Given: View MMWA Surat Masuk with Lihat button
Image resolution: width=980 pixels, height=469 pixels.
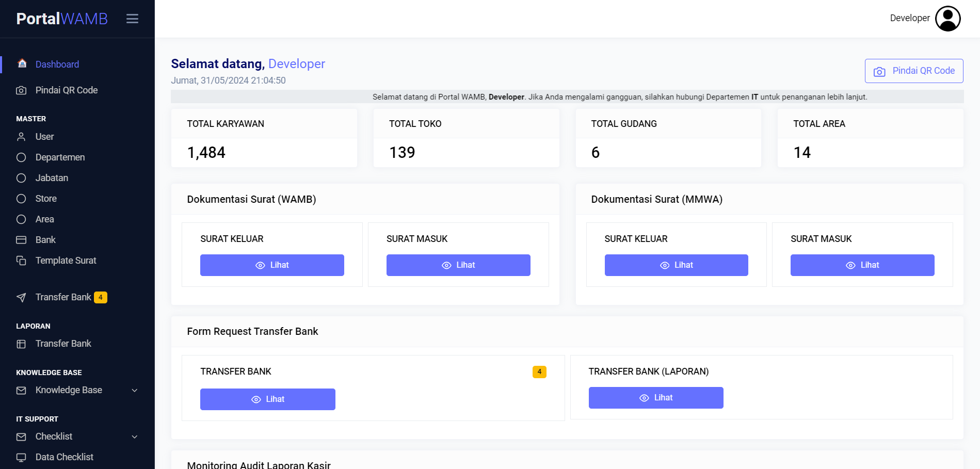Looking at the screenshot, I should coord(862,265).
